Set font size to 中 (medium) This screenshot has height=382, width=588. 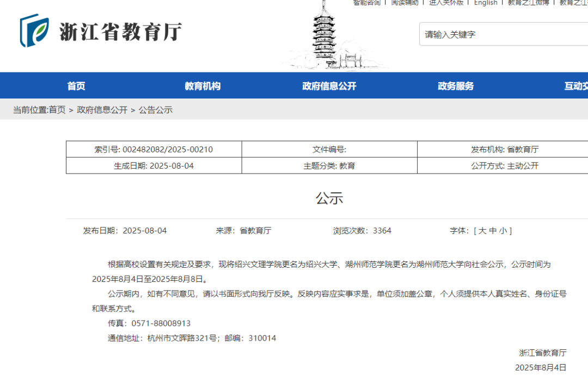(493, 231)
